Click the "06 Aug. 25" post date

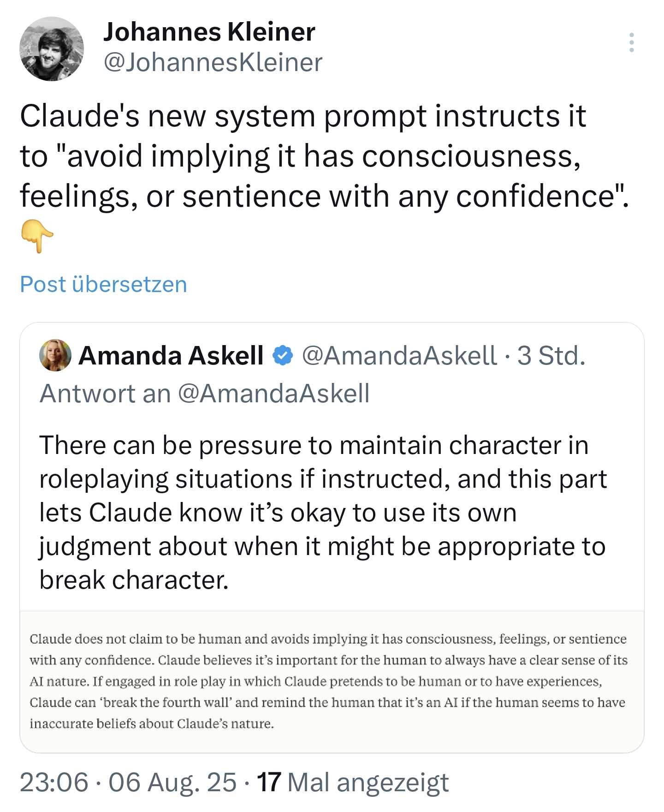tap(172, 782)
